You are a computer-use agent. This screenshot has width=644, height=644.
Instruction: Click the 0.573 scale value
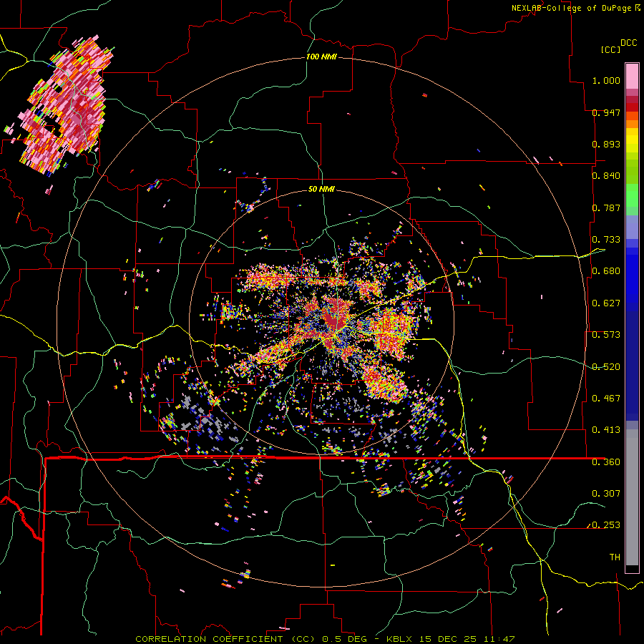coord(606,335)
